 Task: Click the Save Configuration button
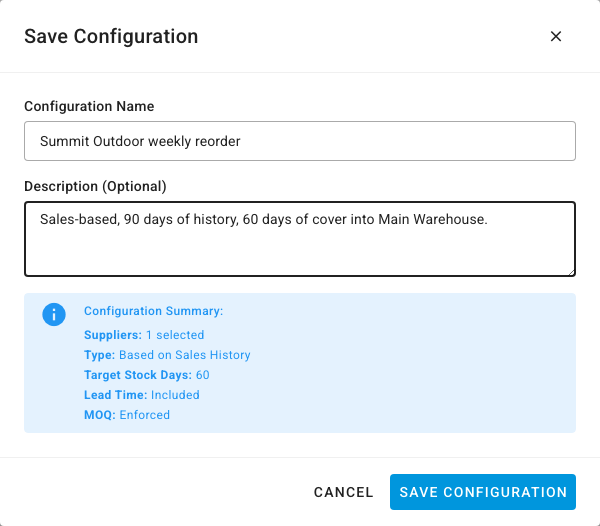click(x=483, y=492)
